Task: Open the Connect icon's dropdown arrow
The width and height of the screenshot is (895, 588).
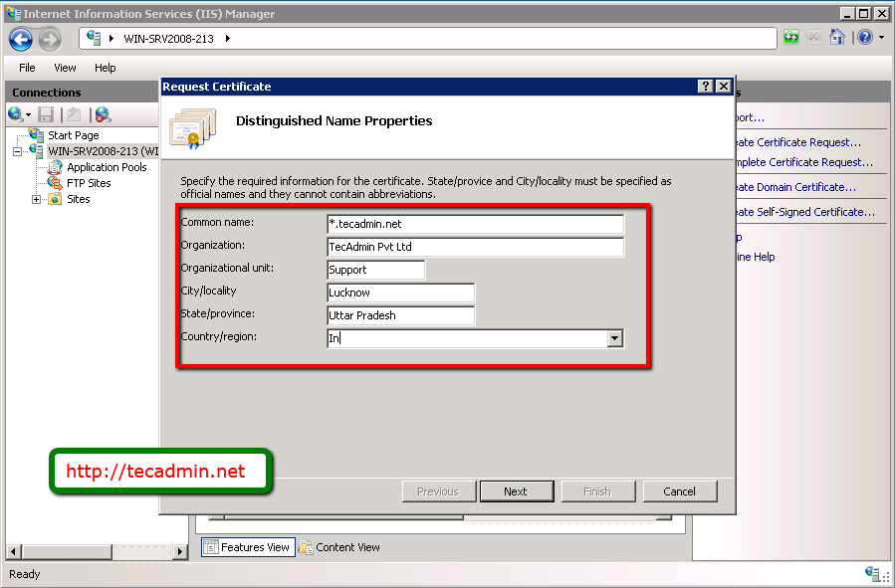Action: pos(28,115)
